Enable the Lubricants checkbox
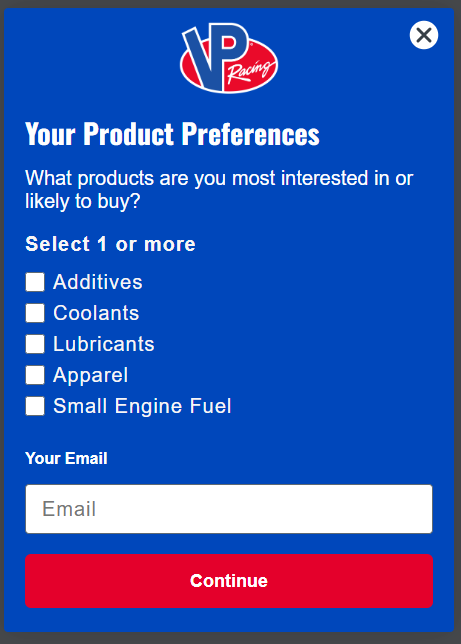 [35, 344]
